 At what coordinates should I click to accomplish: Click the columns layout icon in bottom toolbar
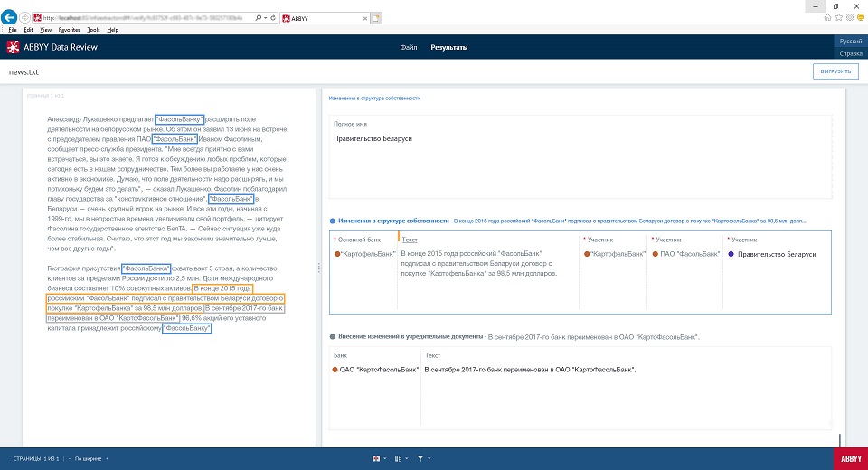[x=398, y=458]
